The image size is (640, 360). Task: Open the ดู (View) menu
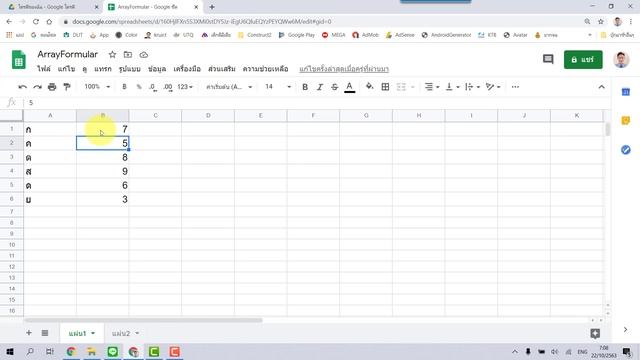[x=84, y=69]
